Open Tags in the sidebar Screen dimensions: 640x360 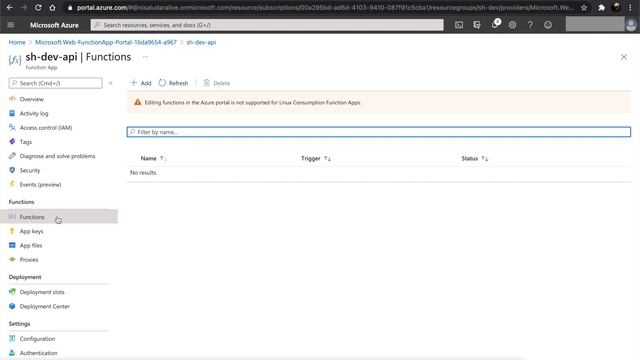pyautogui.click(x=25, y=142)
